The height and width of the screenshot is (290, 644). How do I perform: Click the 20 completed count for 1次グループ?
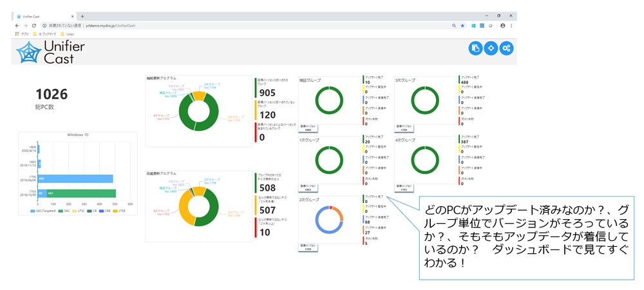tap(368, 142)
